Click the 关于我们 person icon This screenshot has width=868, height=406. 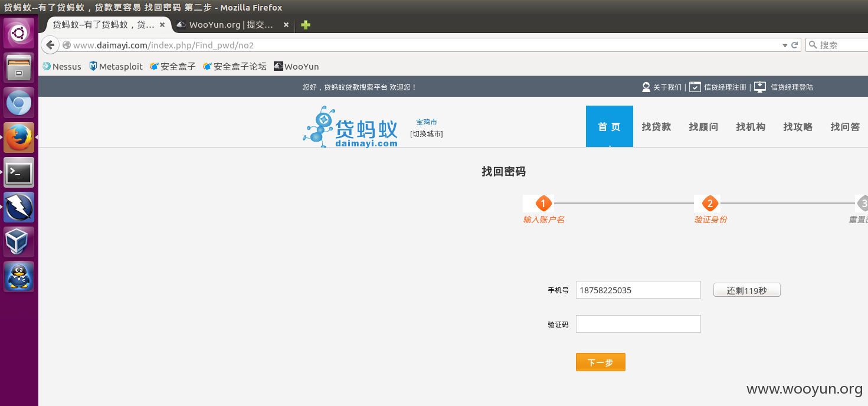coord(646,87)
